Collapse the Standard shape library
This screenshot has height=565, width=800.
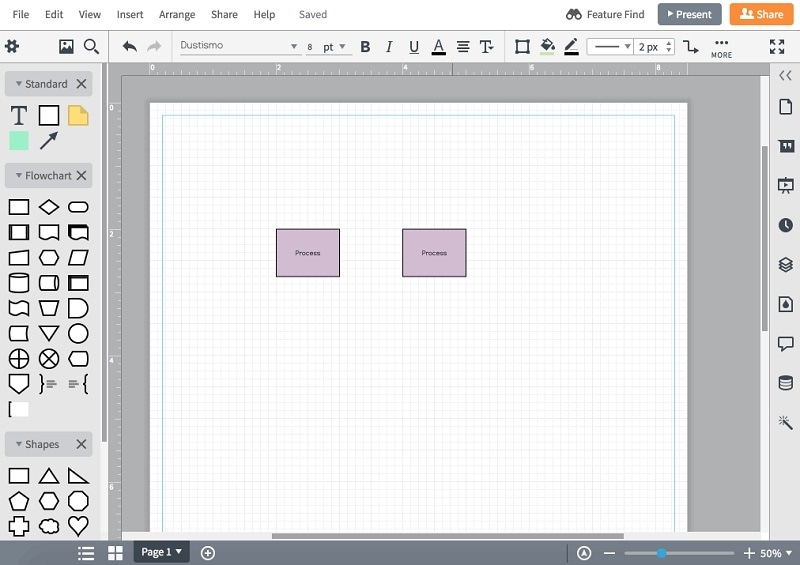tap(18, 84)
